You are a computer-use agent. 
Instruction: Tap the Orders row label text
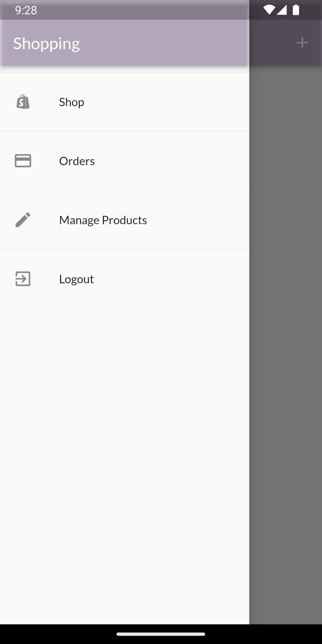tap(77, 161)
